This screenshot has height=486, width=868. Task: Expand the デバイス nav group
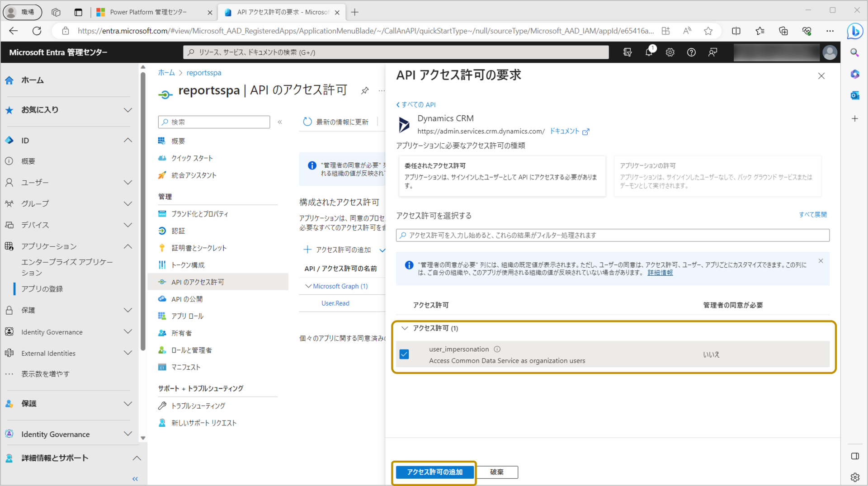tap(128, 225)
